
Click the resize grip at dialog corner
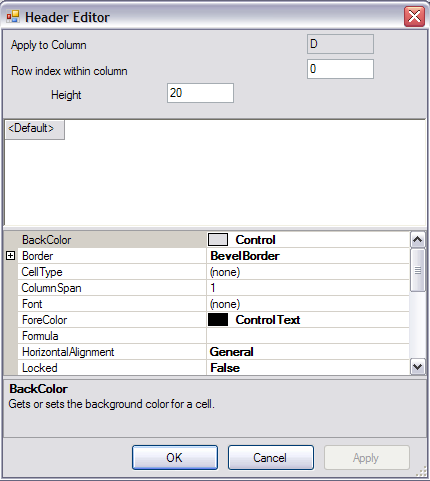tap(422, 471)
